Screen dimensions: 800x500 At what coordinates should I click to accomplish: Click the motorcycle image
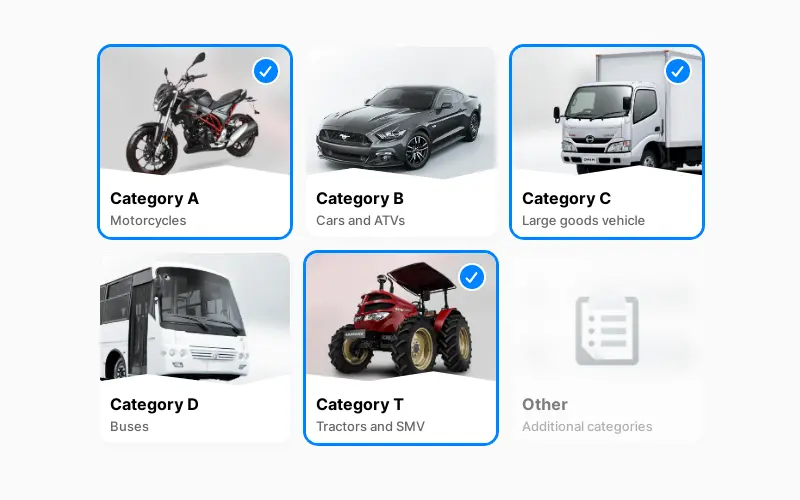click(195, 112)
